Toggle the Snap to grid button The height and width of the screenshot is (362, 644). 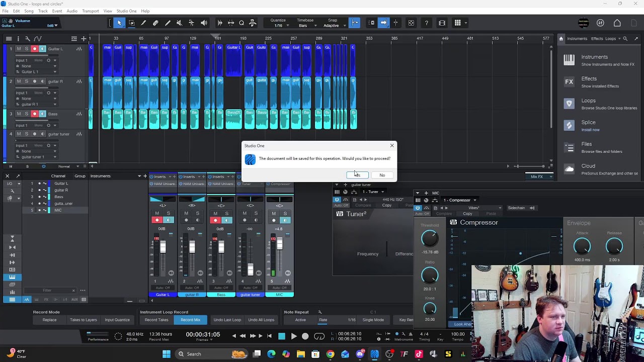tap(355, 23)
